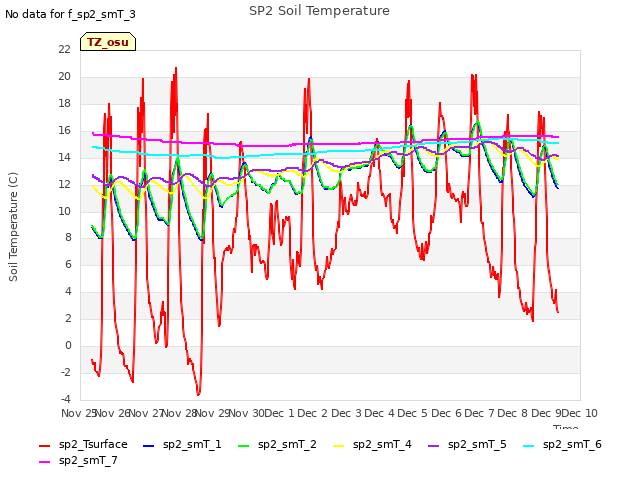Click the SP2 Soil Temperature chart title
640x480 pixels.
pyautogui.click(x=319, y=11)
